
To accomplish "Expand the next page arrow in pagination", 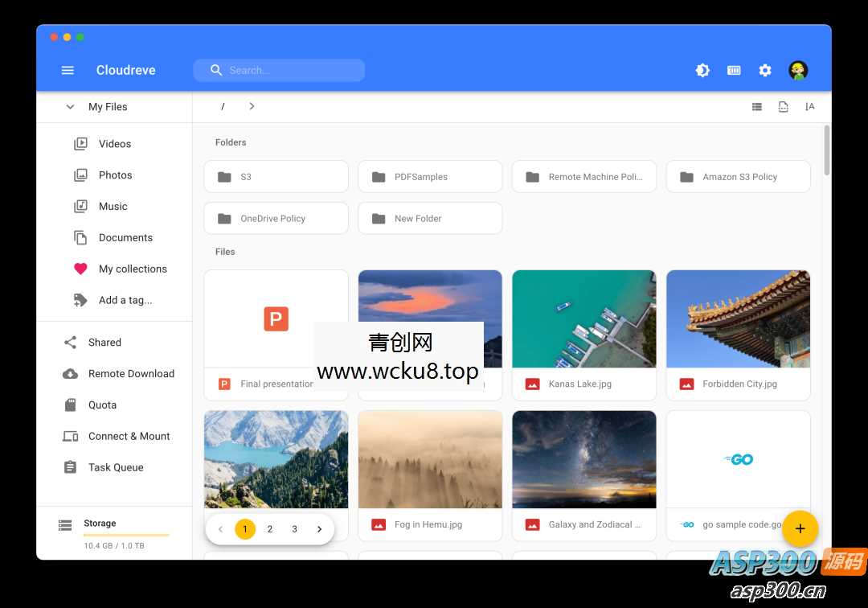I will pyautogui.click(x=319, y=529).
